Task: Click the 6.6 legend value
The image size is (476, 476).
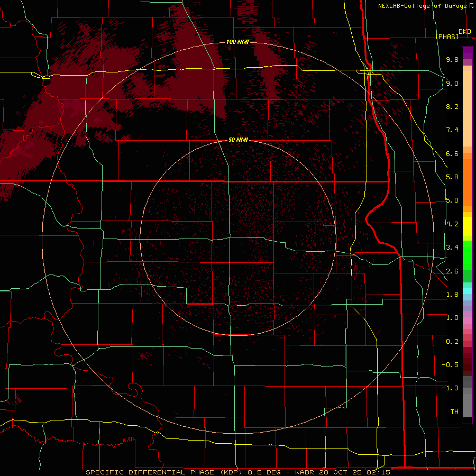Action: click(x=452, y=153)
